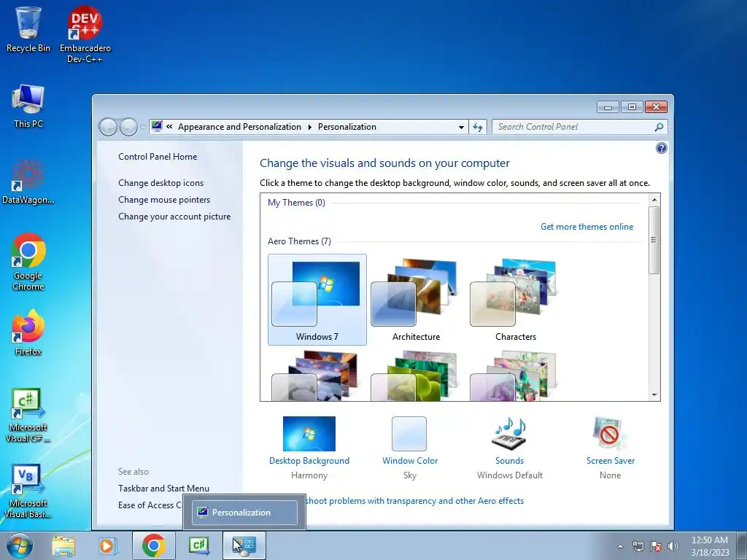Image resolution: width=747 pixels, height=560 pixels.
Task: Click the Back navigation arrow
Action: (108, 127)
